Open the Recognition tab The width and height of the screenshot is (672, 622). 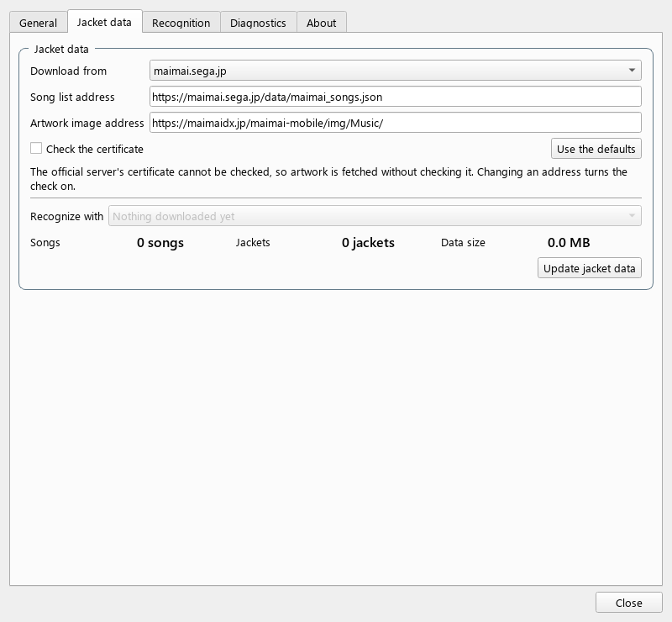click(x=181, y=23)
